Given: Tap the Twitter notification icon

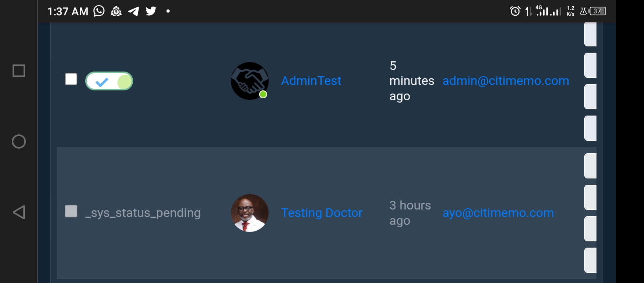Looking at the screenshot, I should (x=151, y=11).
